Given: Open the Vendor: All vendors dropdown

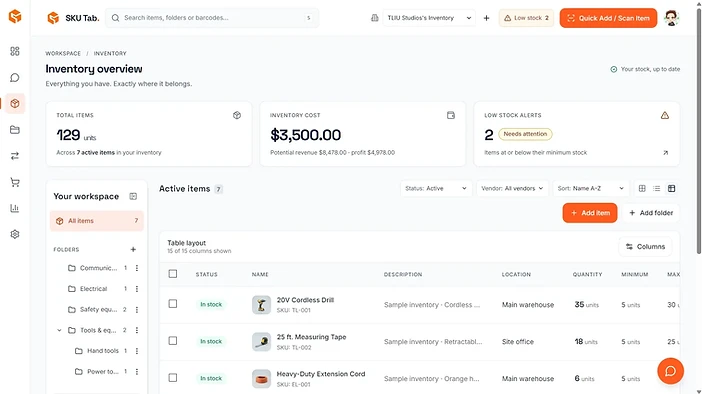Looking at the screenshot, I should (512, 188).
